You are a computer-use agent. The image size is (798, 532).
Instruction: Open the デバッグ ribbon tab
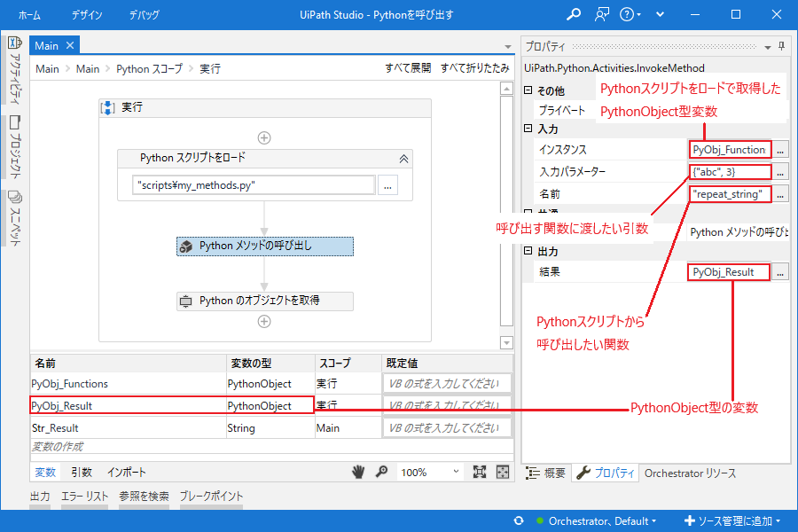144,15
